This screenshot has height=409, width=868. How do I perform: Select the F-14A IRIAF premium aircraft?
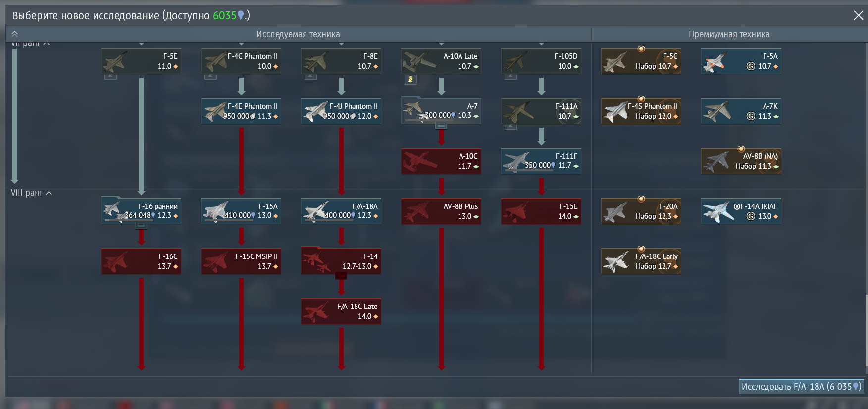(x=741, y=211)
